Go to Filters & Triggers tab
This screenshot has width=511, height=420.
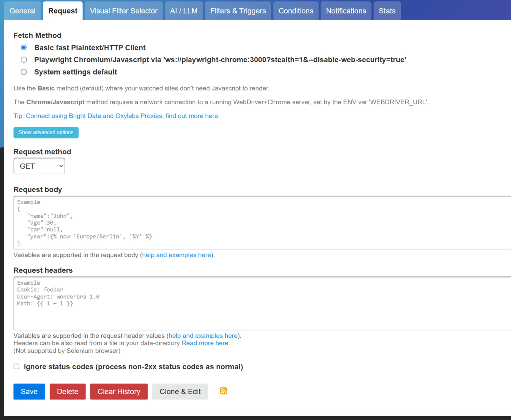238,11
